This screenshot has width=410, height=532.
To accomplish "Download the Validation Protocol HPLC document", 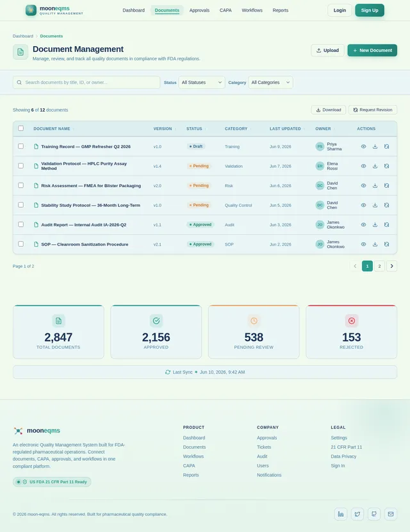I will tap(375, 166).
